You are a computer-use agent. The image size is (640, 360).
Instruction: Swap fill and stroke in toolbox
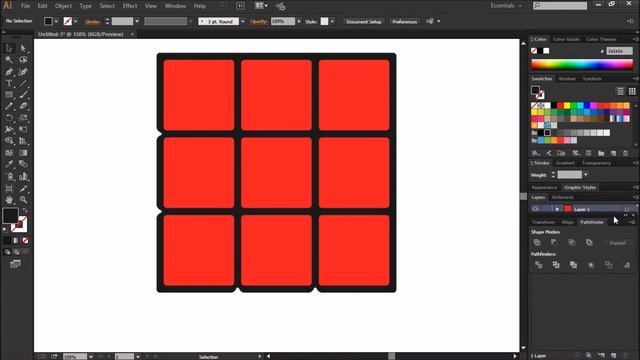24,210
